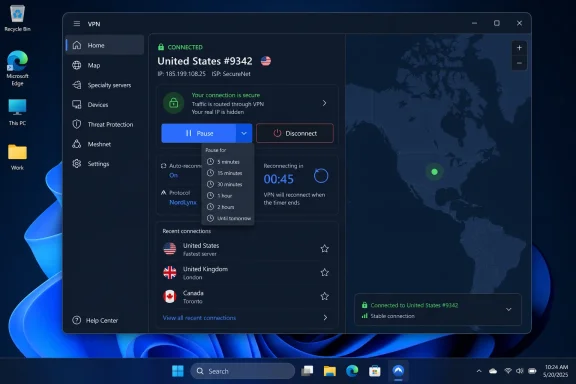
Task: Open View all recent connections link
Action: pos(199,318)
